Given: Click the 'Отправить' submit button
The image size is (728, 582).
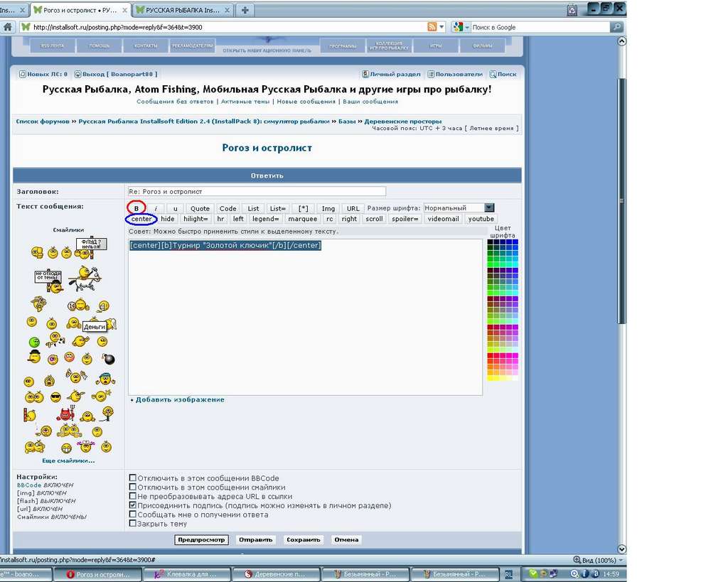Looking at the screenshot, I should tap(255, 539).
